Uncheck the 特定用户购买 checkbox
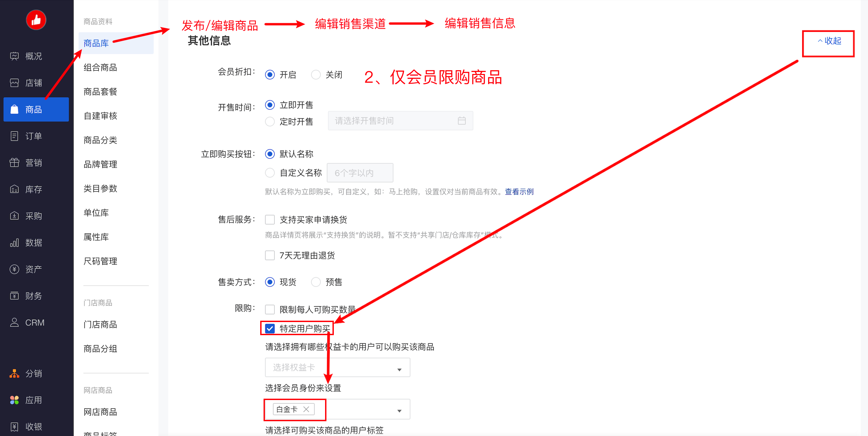The image size is (868, 436). [270, 328]
